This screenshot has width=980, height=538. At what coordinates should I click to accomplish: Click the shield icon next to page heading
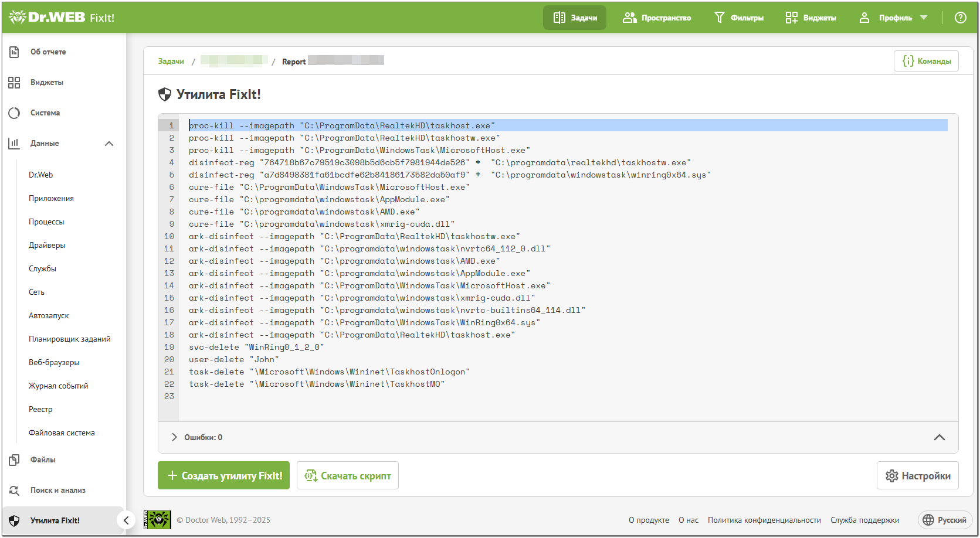(165, 94)
